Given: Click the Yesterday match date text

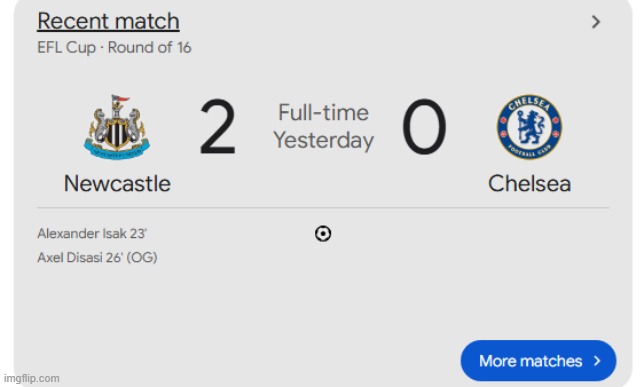Looking at the screenshot, I should point(324,141).
